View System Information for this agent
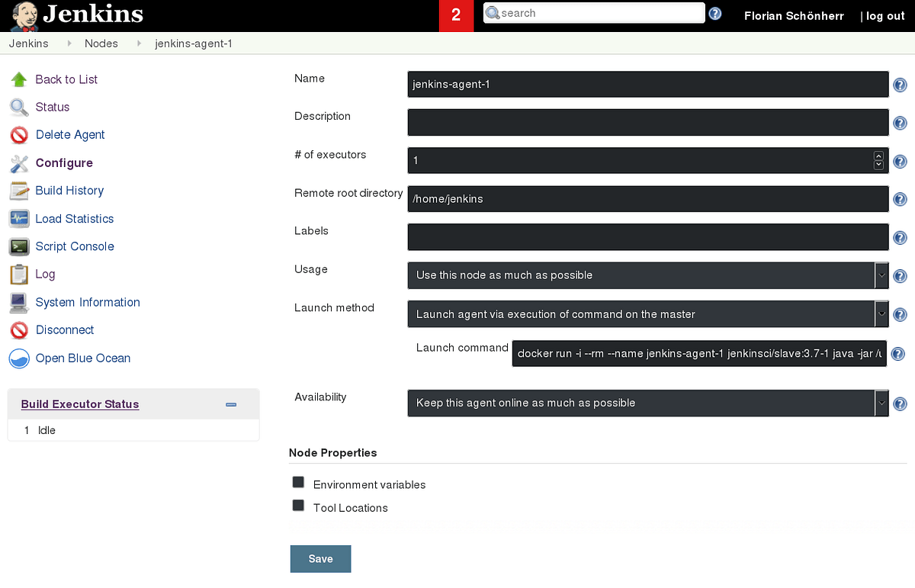 coord(87,303)
